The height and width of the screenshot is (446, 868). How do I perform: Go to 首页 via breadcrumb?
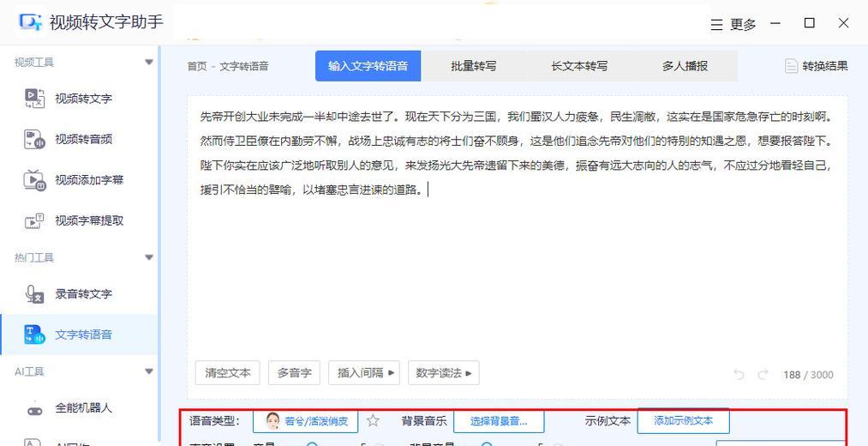point(196,67)
